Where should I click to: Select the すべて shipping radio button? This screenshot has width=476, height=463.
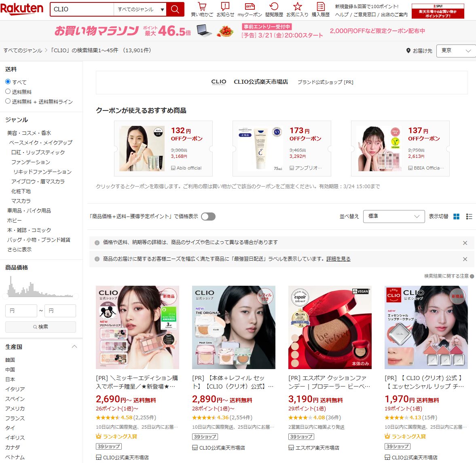tap(8, 82)
